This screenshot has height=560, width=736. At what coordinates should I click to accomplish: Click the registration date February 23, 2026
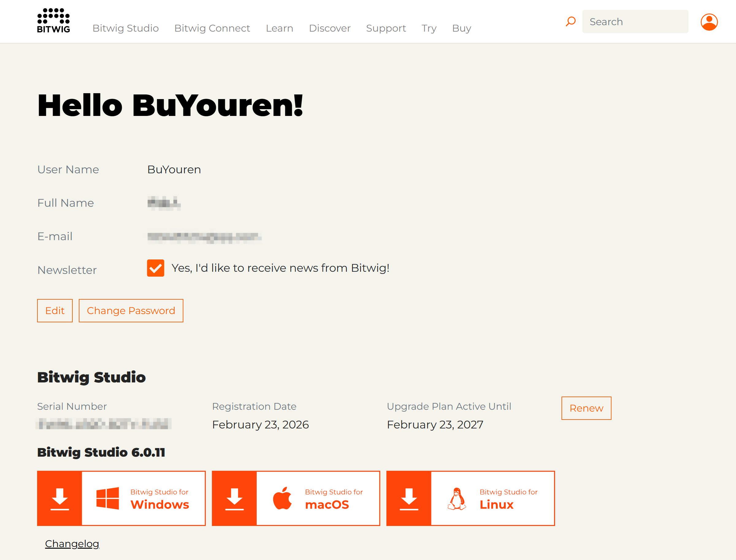point(260,425)
